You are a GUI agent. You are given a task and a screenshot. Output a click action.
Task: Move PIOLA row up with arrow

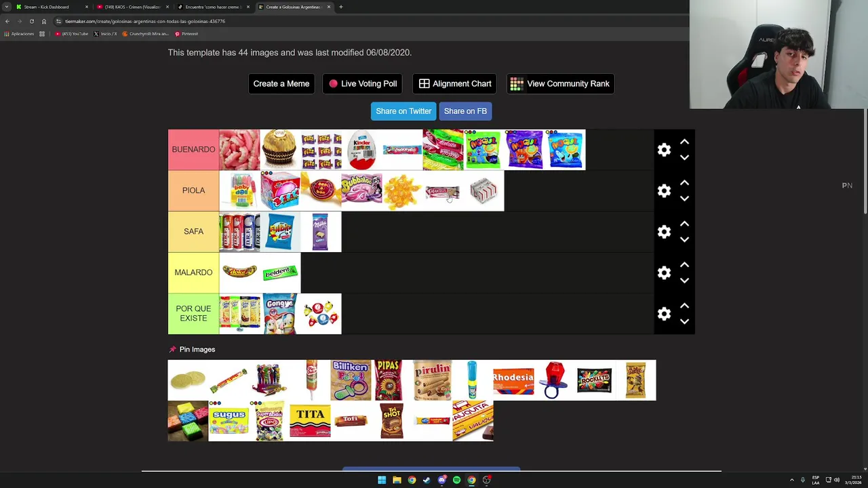click(x=684, y=183)
